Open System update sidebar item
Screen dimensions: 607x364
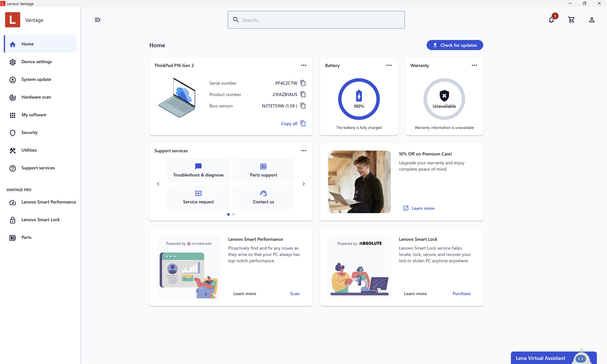click(x=36, y=79)
